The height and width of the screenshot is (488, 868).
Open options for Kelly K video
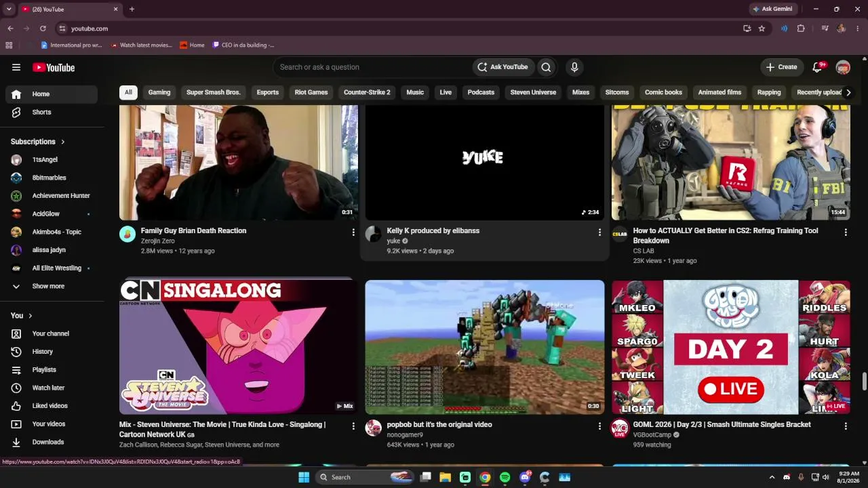599,232
